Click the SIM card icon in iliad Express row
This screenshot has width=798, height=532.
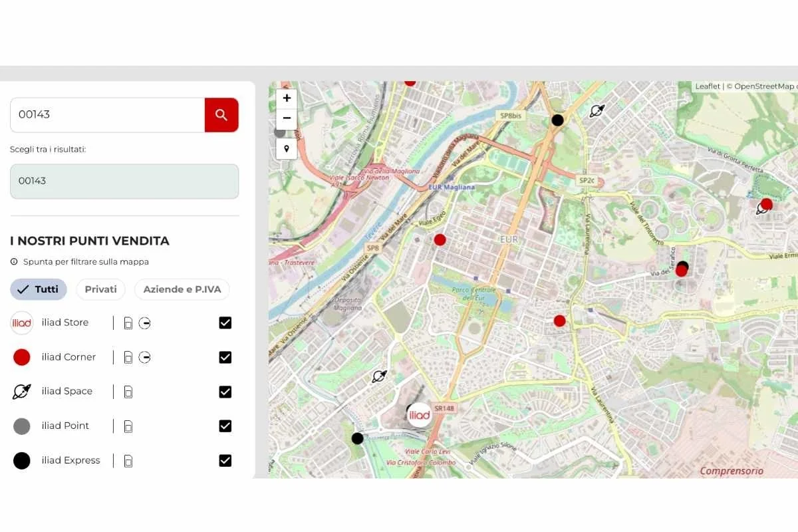pos(128,461)
